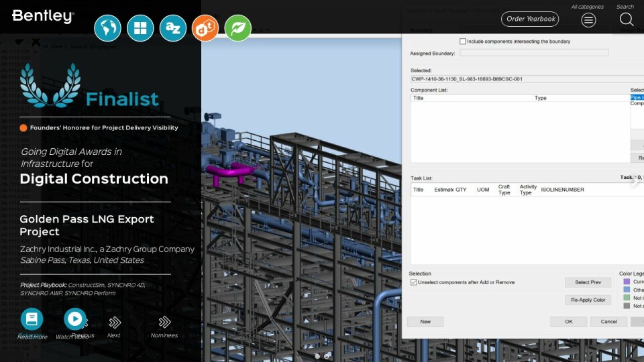Go to Next project chevron icon
This screenshot has height=362, width=644.
(x=115, y=322)
